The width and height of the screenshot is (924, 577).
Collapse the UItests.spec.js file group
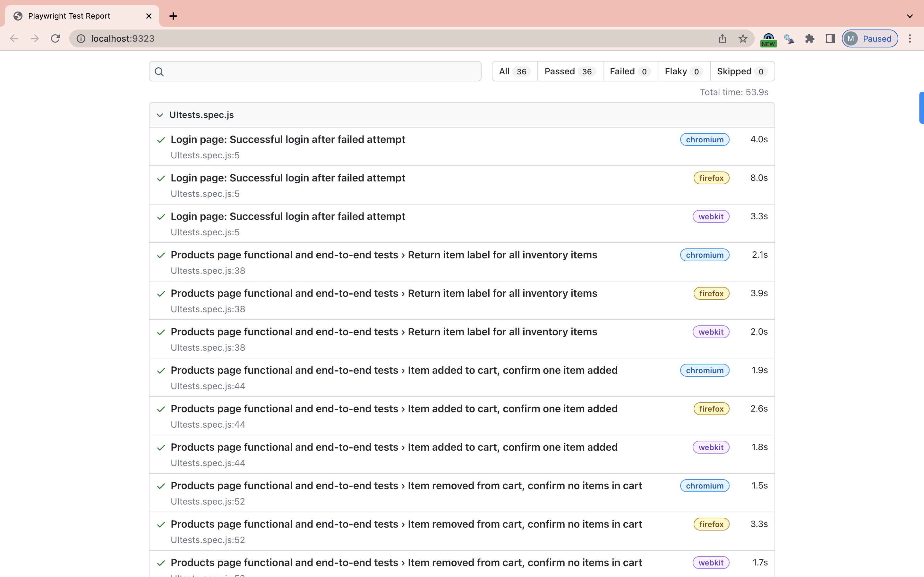coord(160,115)
